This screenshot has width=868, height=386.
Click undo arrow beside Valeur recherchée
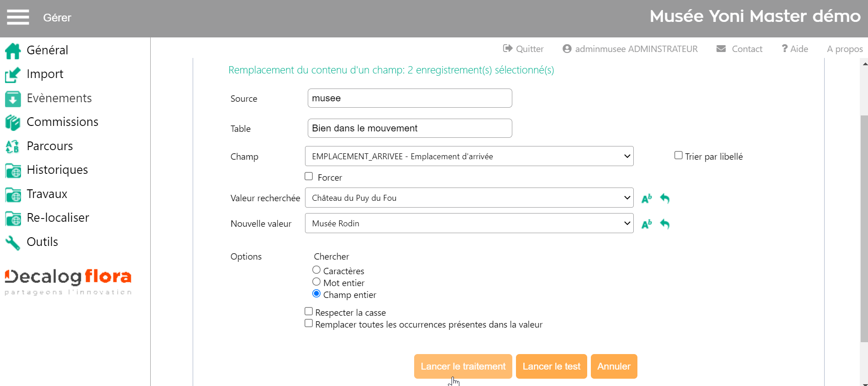(x=665, y=198)
